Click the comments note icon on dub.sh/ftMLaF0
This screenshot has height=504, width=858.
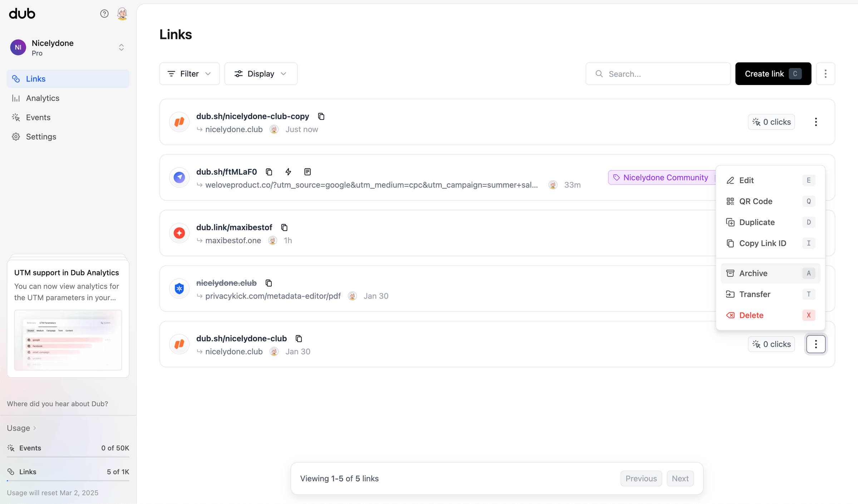click(307, 172)
